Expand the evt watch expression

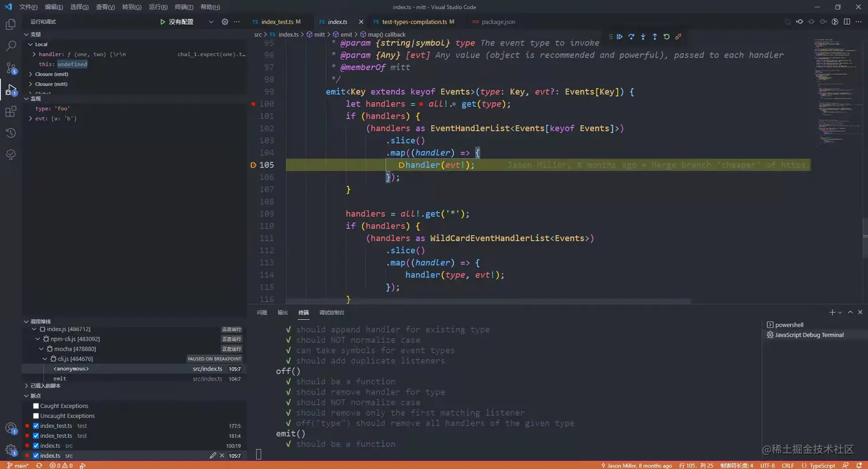coord(30,118)
